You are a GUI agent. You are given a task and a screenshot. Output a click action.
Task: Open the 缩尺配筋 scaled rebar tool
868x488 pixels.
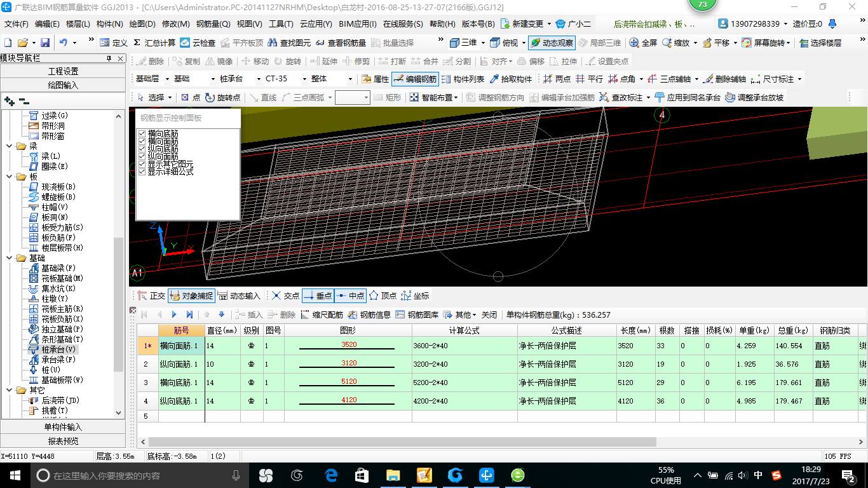pos(323,315)
